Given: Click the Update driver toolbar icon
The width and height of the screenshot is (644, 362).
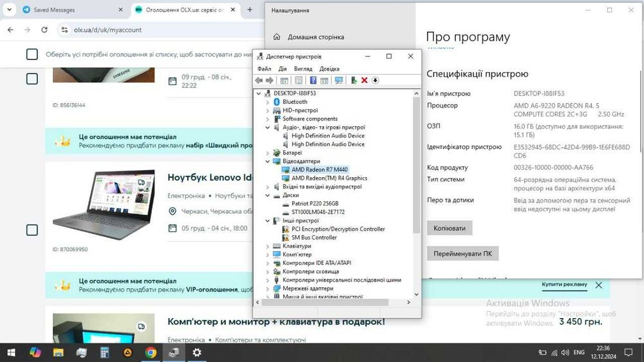Looking at the screenshot, I should coord(354,81).
